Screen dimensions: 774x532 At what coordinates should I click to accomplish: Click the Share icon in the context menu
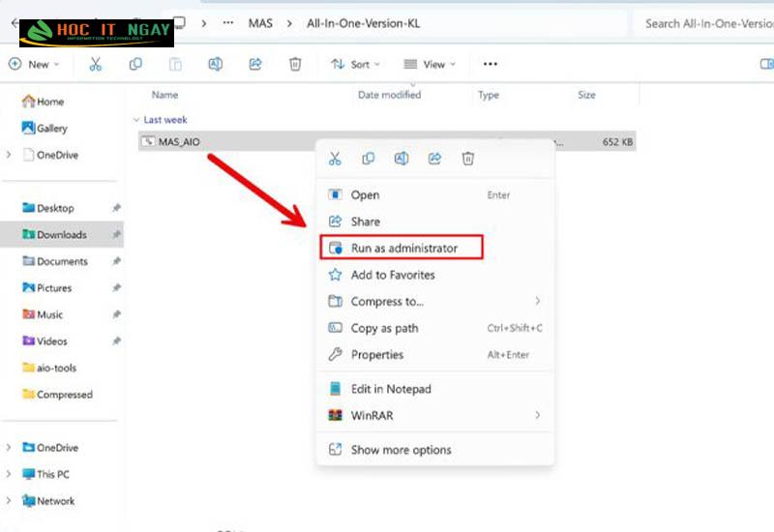coord(434,159)
